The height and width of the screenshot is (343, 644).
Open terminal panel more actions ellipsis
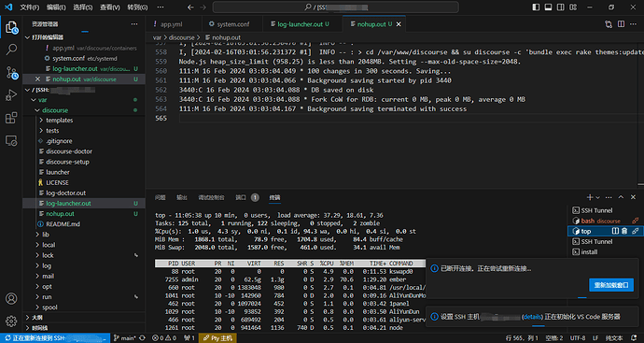pyautogui.click(x=609, y=197)
